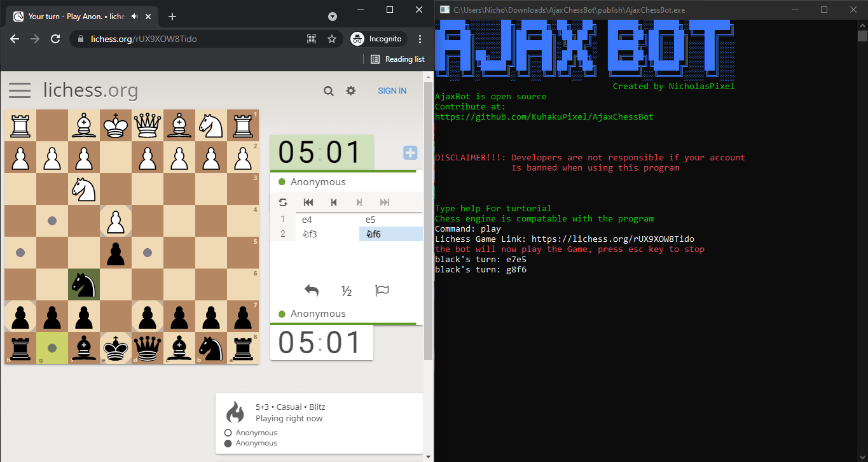Jump to the last move
The height and width of the screenshot is (462, 868).
385,202
